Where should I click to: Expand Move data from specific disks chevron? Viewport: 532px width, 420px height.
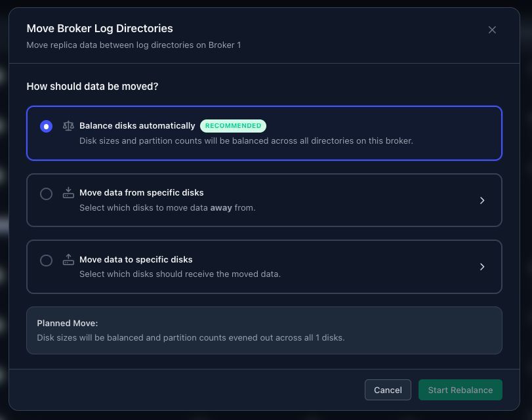482,200
